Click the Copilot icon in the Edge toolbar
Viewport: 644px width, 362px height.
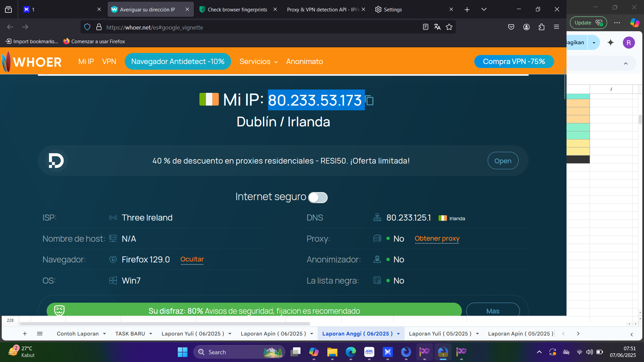coord(635,23)
